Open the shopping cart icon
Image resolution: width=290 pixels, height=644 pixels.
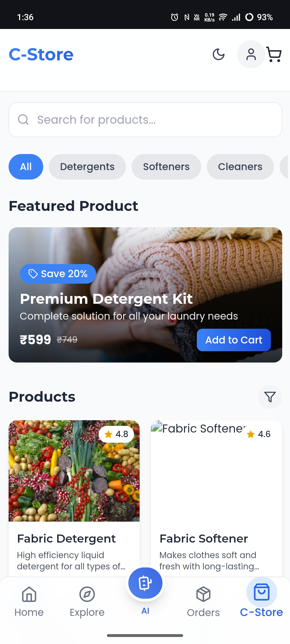(274, 54)
